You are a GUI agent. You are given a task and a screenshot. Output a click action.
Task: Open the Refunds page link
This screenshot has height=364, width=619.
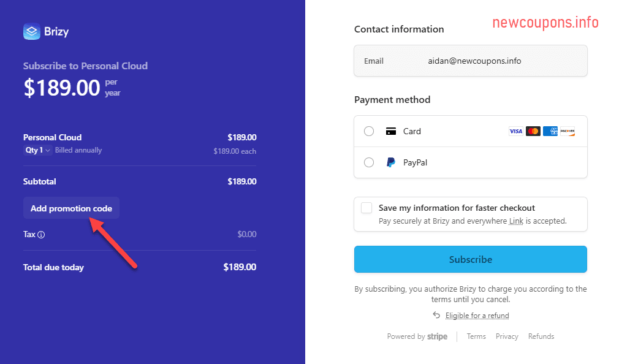[541, 336]
